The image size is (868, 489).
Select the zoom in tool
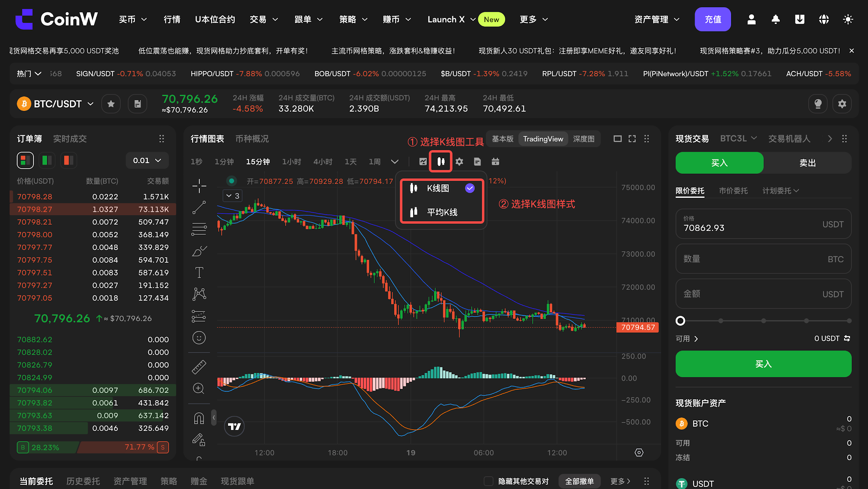(x=199, y=389)
